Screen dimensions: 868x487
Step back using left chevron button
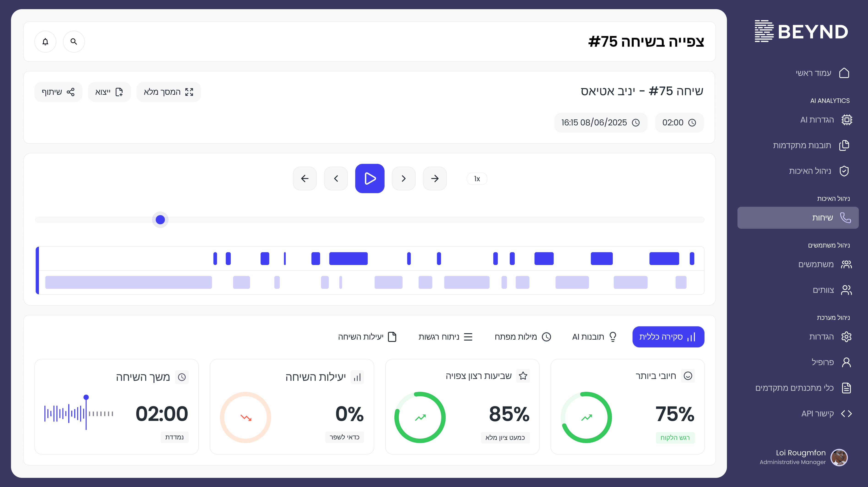[336, 179]
